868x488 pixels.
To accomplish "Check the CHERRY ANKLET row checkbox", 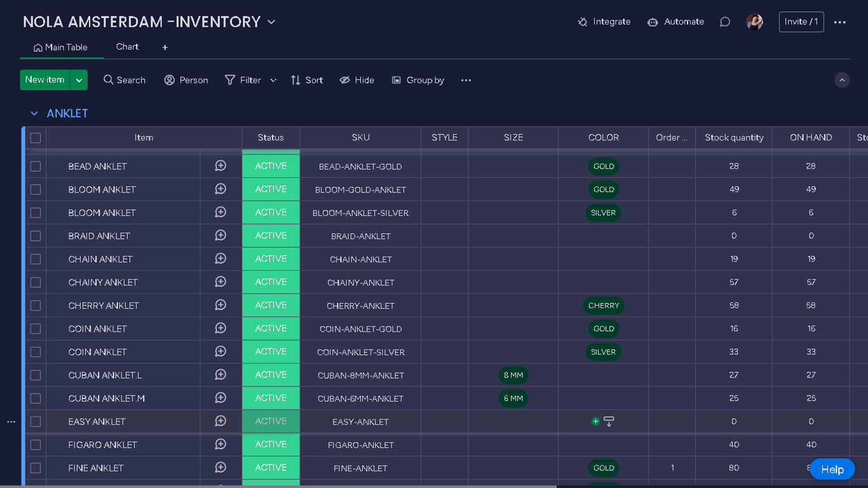I will point(36,306).
